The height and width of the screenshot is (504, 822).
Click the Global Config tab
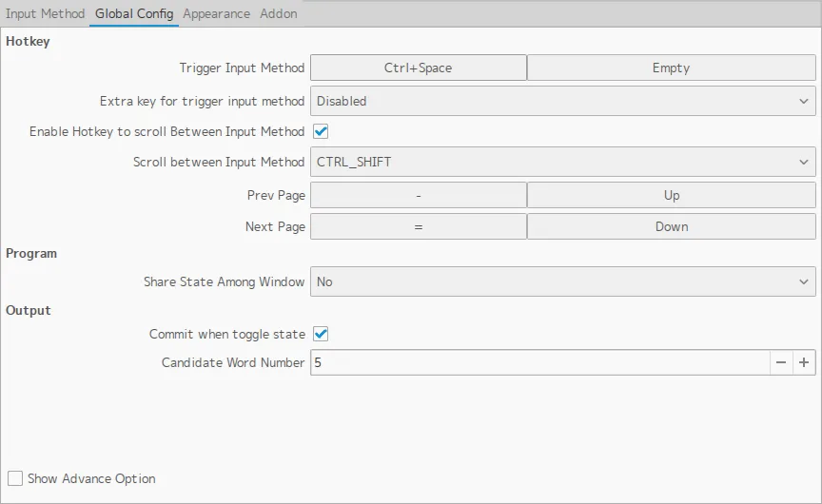pyautogui.click(x=134, y=14)
